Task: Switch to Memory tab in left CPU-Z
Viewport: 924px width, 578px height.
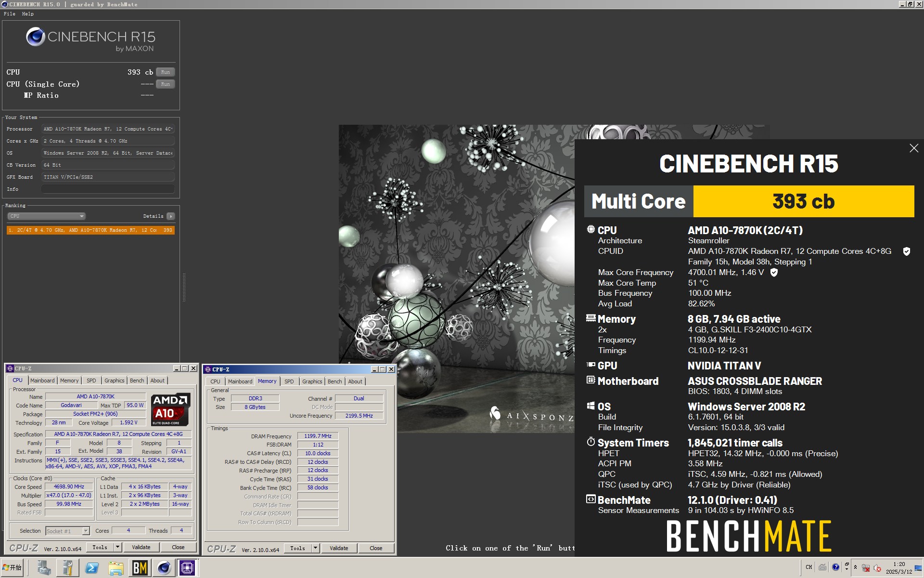Action: click(x=69, y=381)
